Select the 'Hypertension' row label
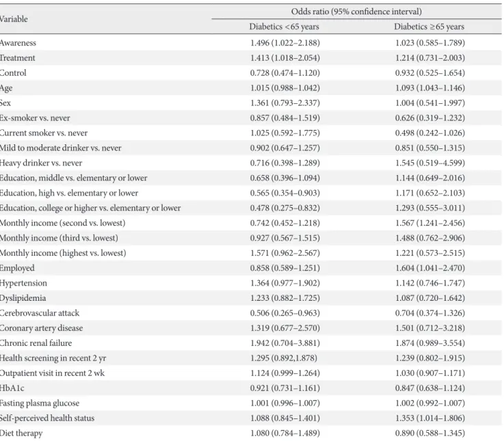Image resolution: width=504 pixels, height=441 pixels. 23,283
